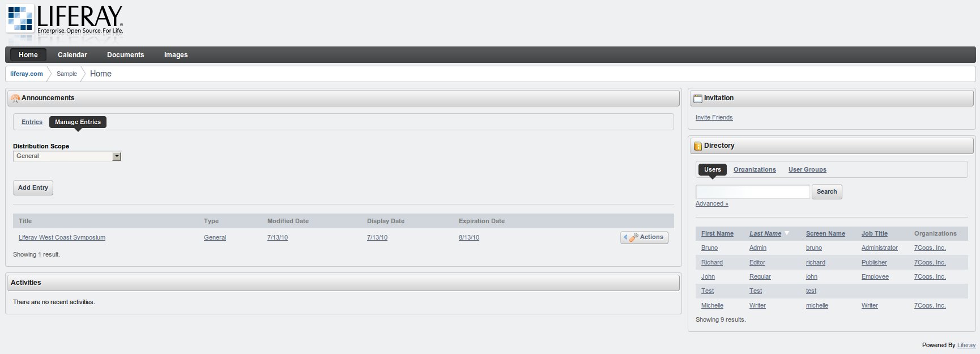This screenshot has width=980, height=354.
Task: Focus the Directory search text field
Action: [753, 191]
